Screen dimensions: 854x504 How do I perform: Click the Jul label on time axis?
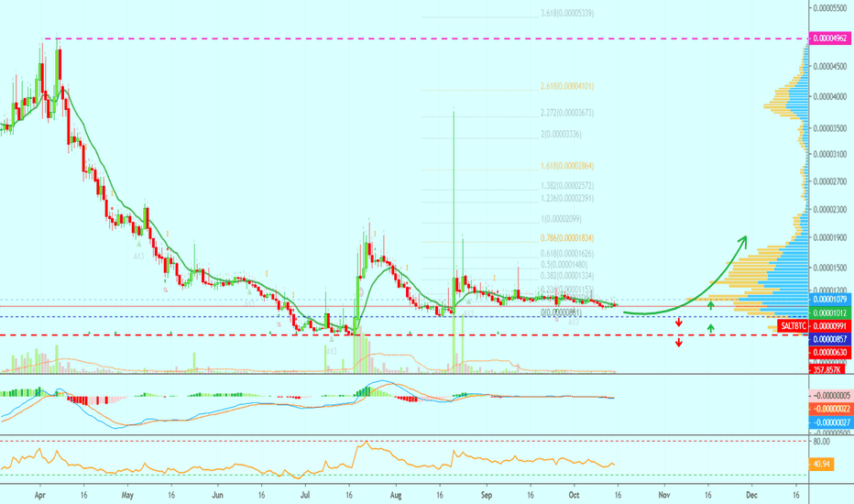pos(305,495)
